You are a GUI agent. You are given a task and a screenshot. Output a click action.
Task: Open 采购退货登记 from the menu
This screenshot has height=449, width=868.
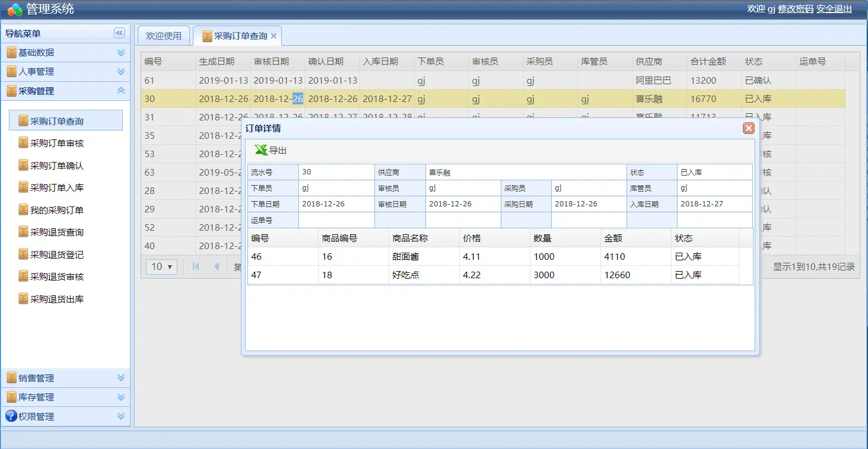click(57, 254)
